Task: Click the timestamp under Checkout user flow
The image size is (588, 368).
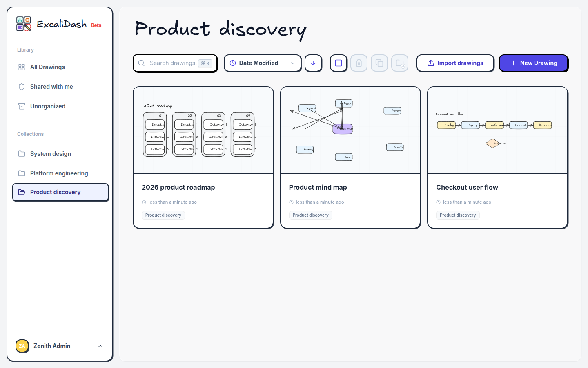Action: pyautogui.click(x=467, y=202)
